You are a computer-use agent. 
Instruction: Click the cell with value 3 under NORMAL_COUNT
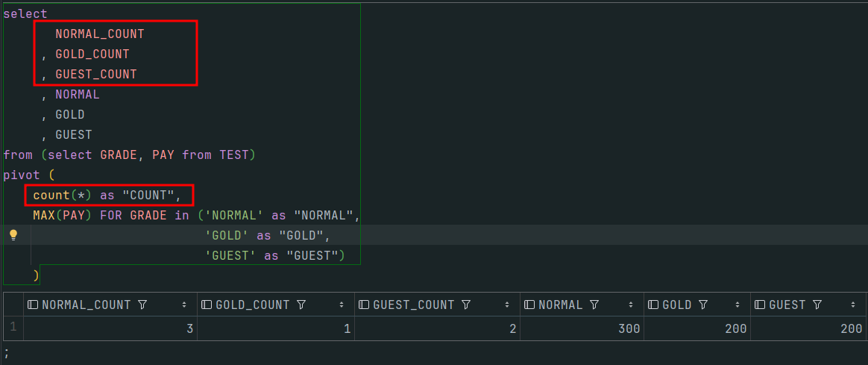(110, 328)
